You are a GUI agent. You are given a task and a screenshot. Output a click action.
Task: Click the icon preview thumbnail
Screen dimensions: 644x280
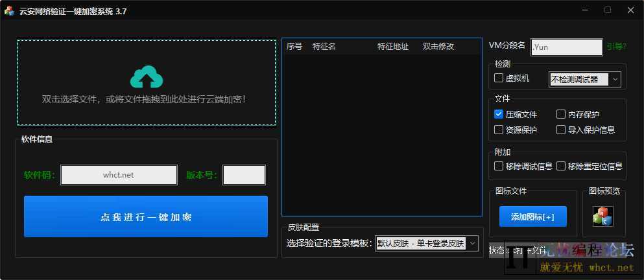pos(602,216)
